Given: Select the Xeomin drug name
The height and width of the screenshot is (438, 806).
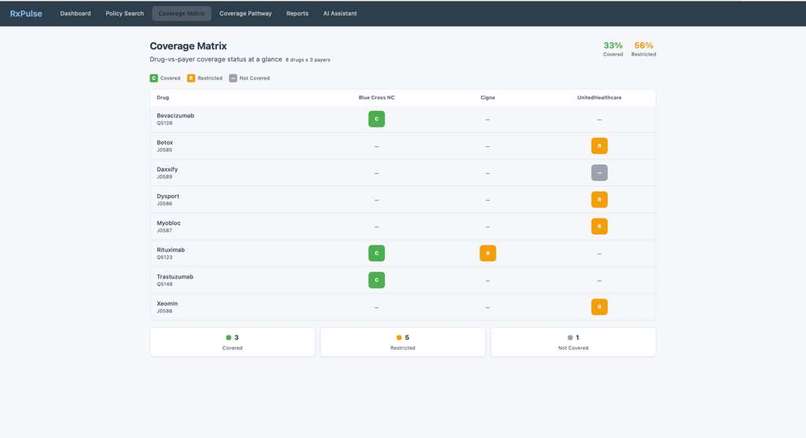Looking at the screenshot, I should [167, 303].
